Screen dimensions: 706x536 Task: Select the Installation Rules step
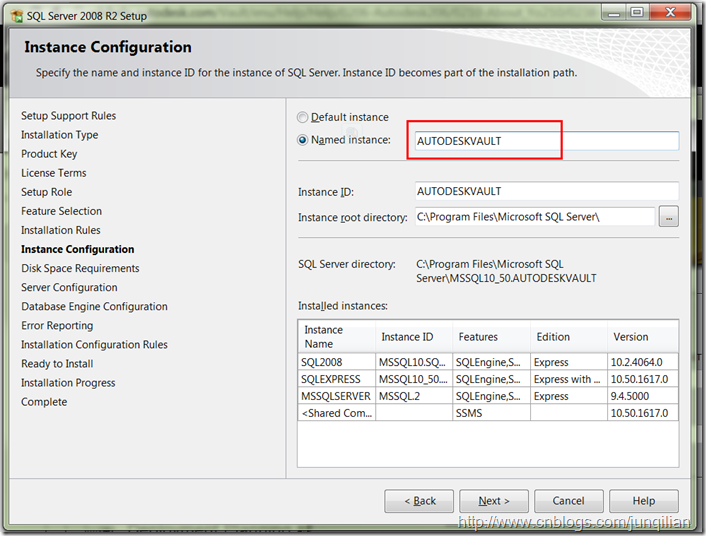point(61,230)
